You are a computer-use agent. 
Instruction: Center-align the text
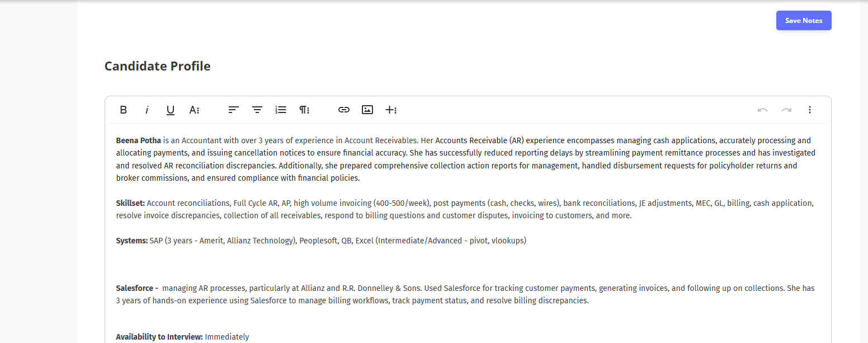point(257,110)
